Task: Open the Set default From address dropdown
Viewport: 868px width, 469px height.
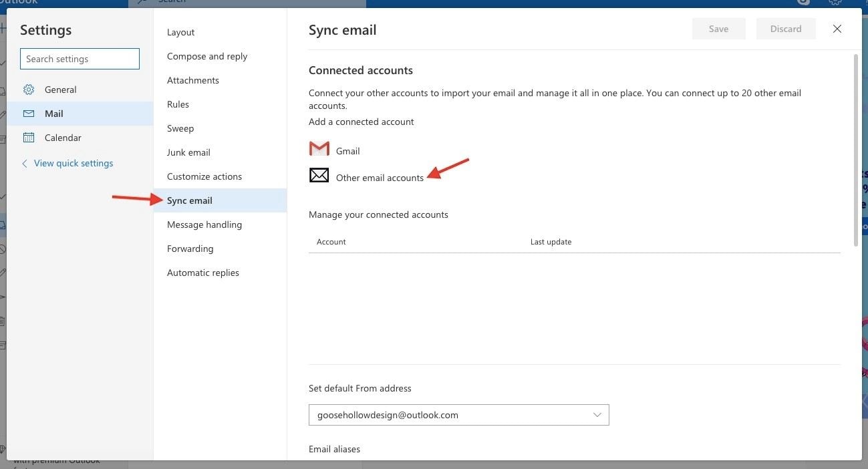Action: coord(597,414)
